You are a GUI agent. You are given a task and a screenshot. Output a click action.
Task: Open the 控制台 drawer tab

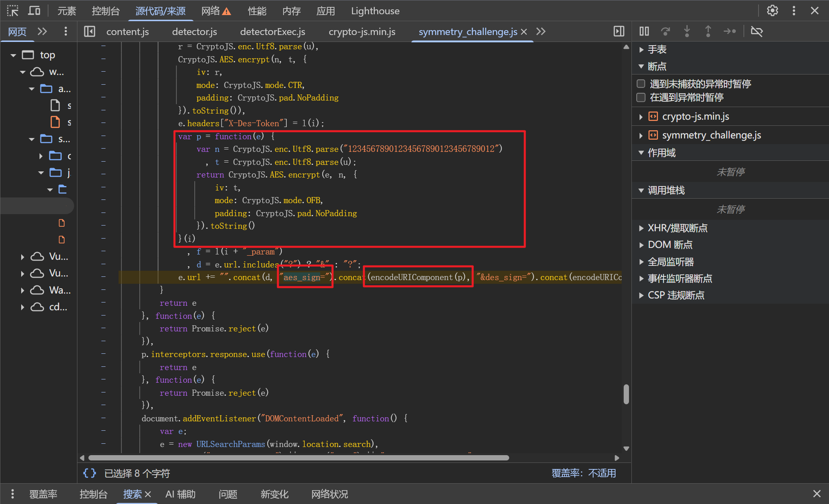pyautogui.click(x=93, y=494)
